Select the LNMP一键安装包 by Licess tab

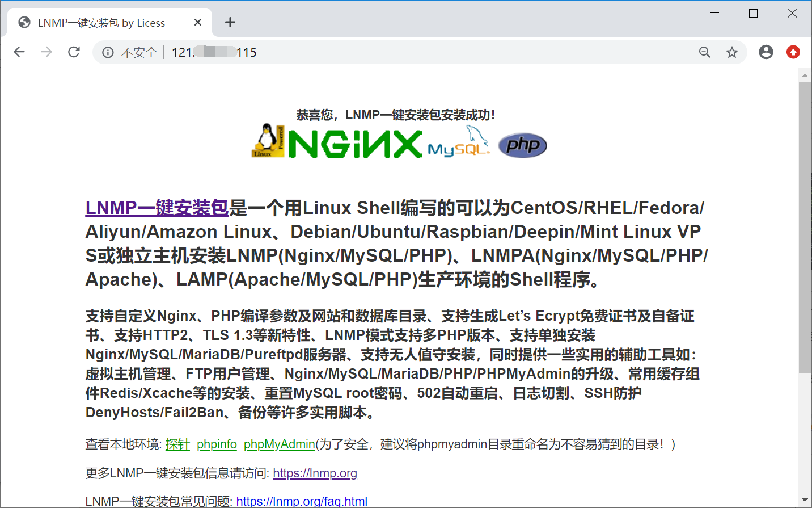click(109, 23)
